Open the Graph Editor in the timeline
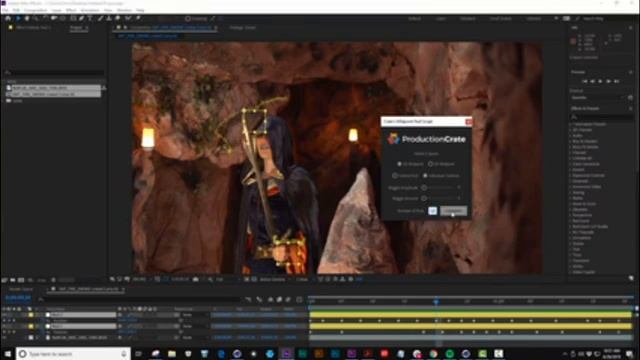The height and width of the screenshot is (360, 640). [x=299, y=300]
